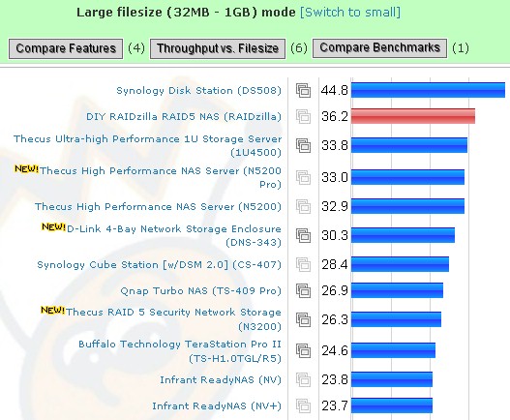
Task: Click the blue 1U4500 33.8 bar
Action: point(409,145)
